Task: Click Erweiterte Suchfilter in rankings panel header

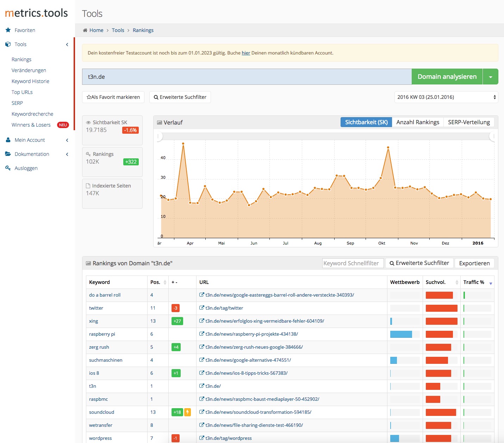Action: [x=419, y=263]
